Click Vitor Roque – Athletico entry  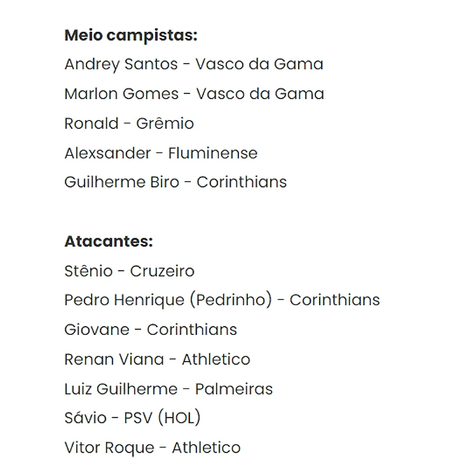(x=153, y=448)
